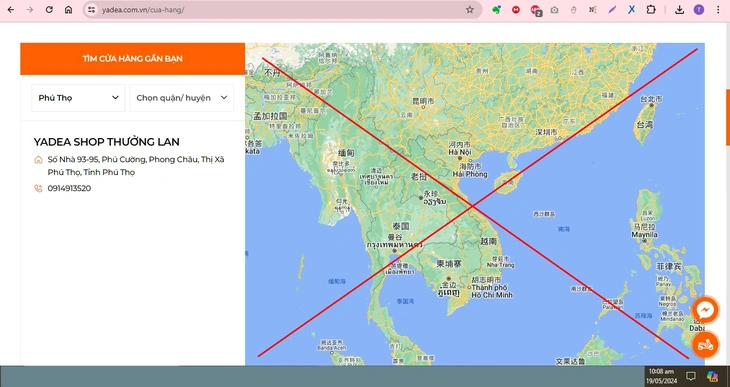This screenshot has width=730, height=387.
Task: Open the X extension icon
Action: click(631, 9)
